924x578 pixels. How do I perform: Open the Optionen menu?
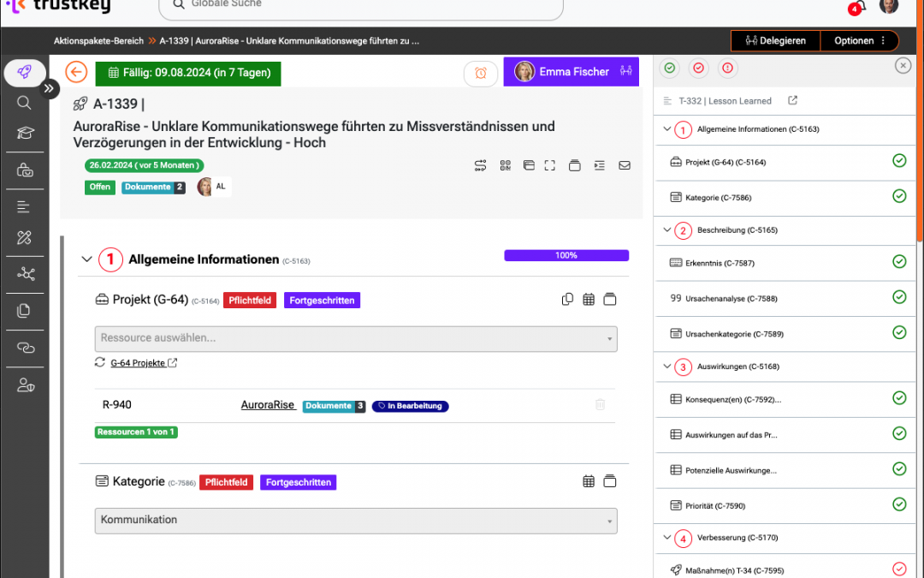[859, 40]
